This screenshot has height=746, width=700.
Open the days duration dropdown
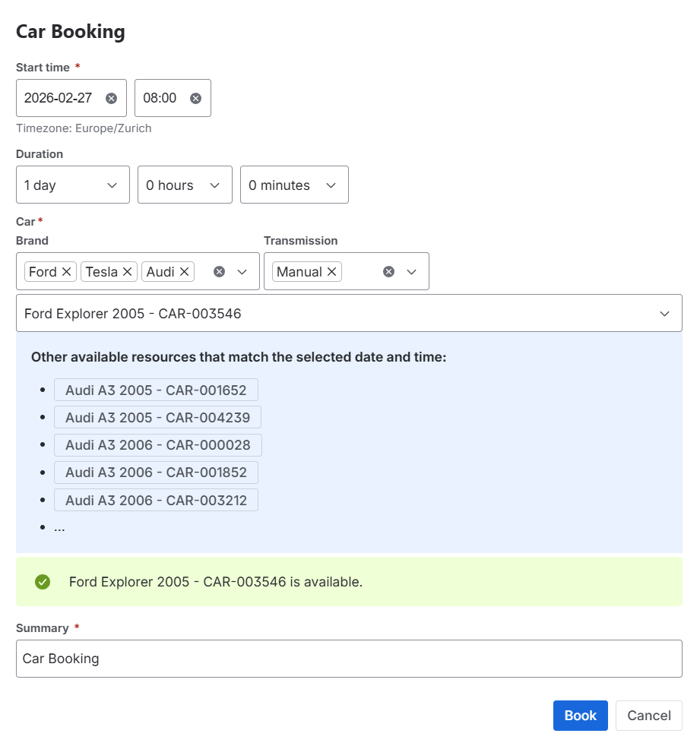coord(72,185)
